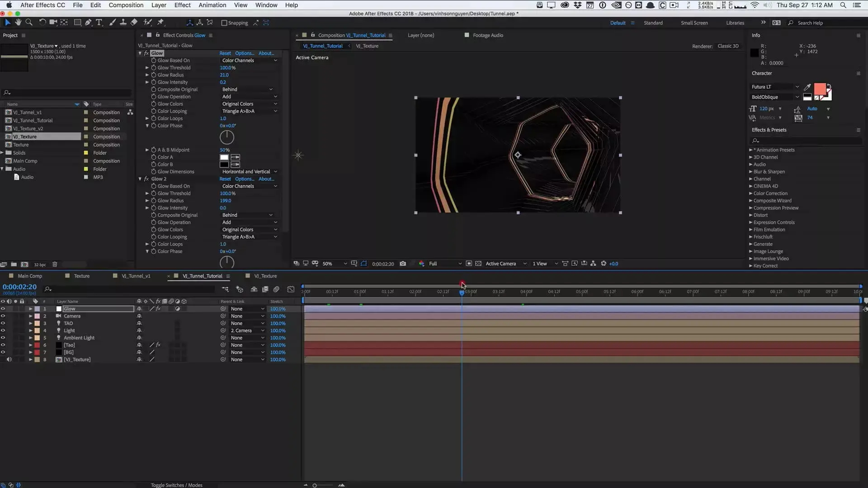Mute audio of the [VJ_Texture] layer

[x=9, y=360]
